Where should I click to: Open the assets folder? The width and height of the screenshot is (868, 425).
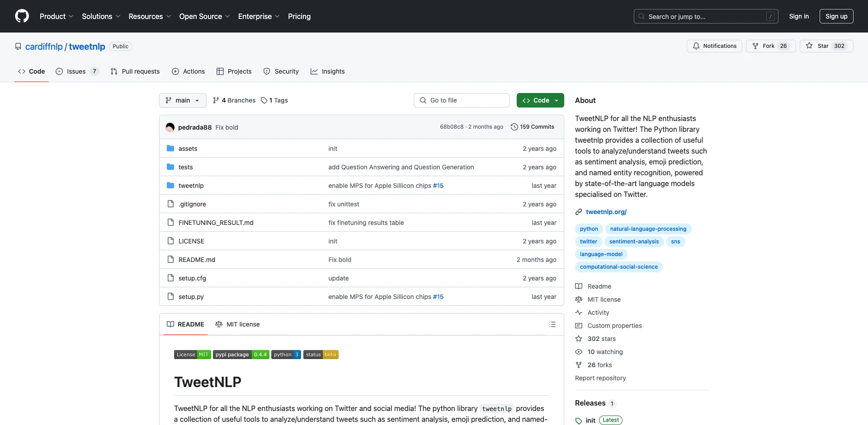click(x=188, y=149)
